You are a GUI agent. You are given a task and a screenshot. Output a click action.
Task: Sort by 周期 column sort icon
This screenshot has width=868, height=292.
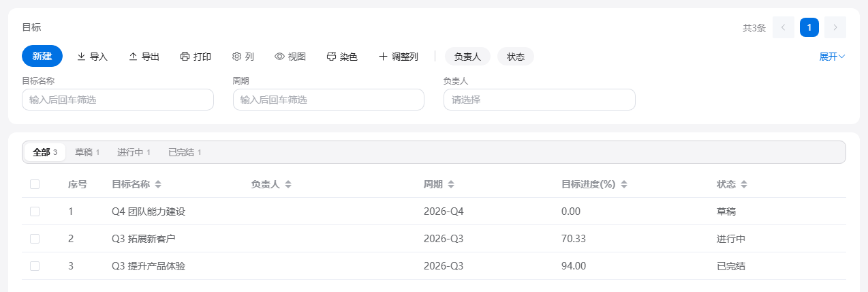(451, 184)
